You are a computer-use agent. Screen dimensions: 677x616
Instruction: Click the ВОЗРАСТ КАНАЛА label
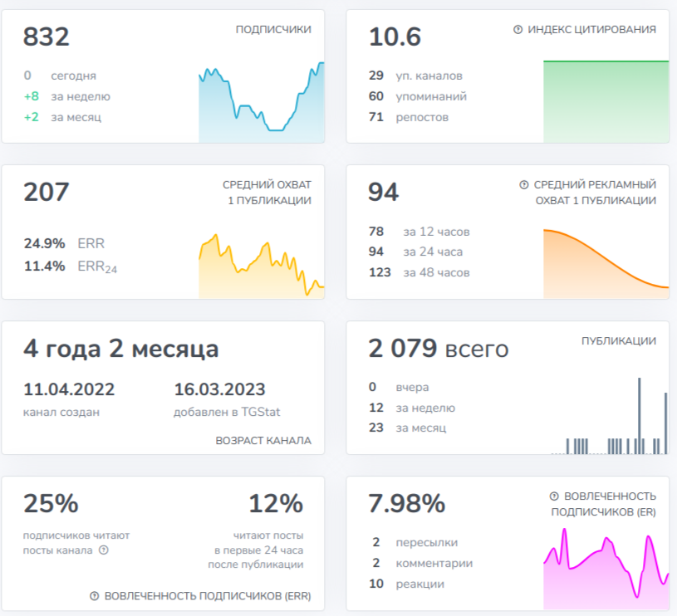tap(263, 441)
